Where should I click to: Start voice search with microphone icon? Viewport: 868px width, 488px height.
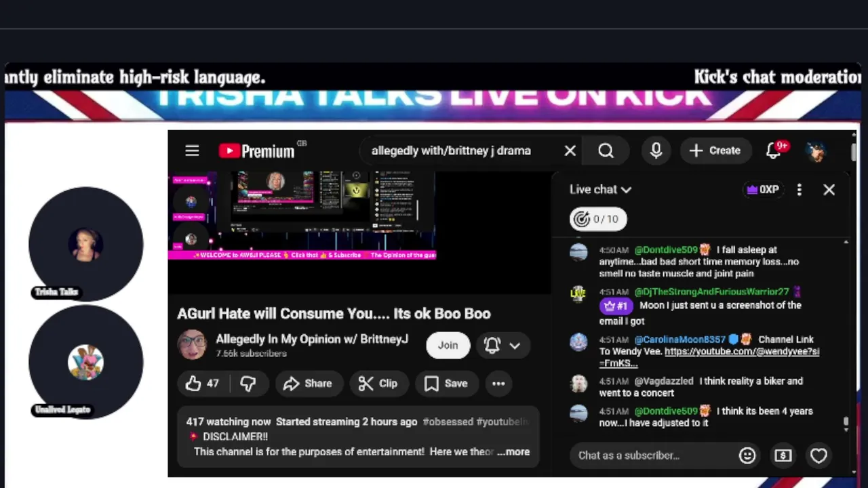tap(656, 150)
